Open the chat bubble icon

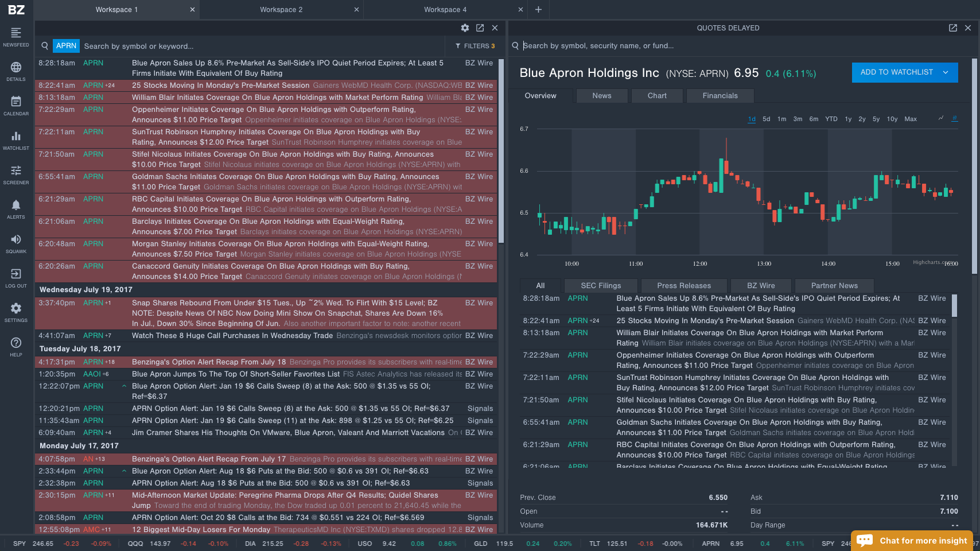click(865, 541)
